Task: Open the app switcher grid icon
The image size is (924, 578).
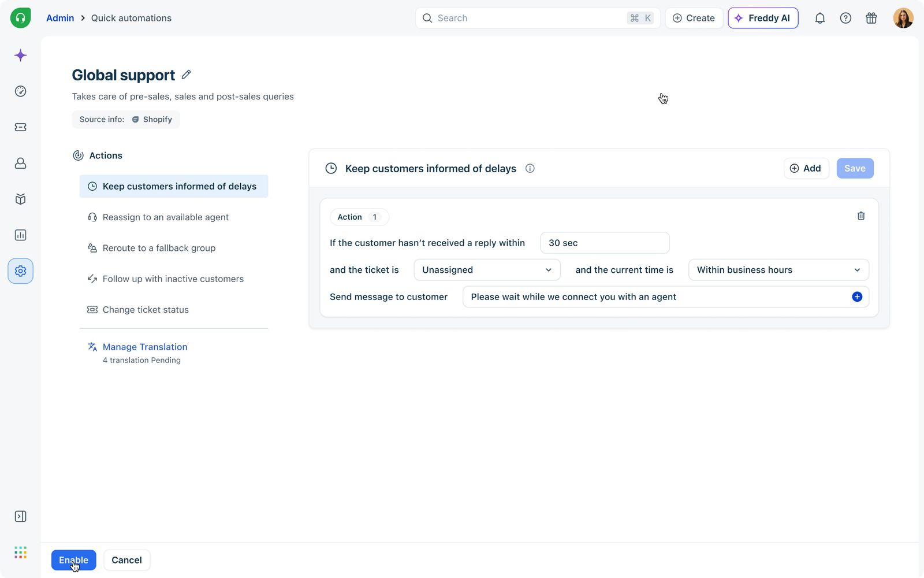Action: (20, 553)
